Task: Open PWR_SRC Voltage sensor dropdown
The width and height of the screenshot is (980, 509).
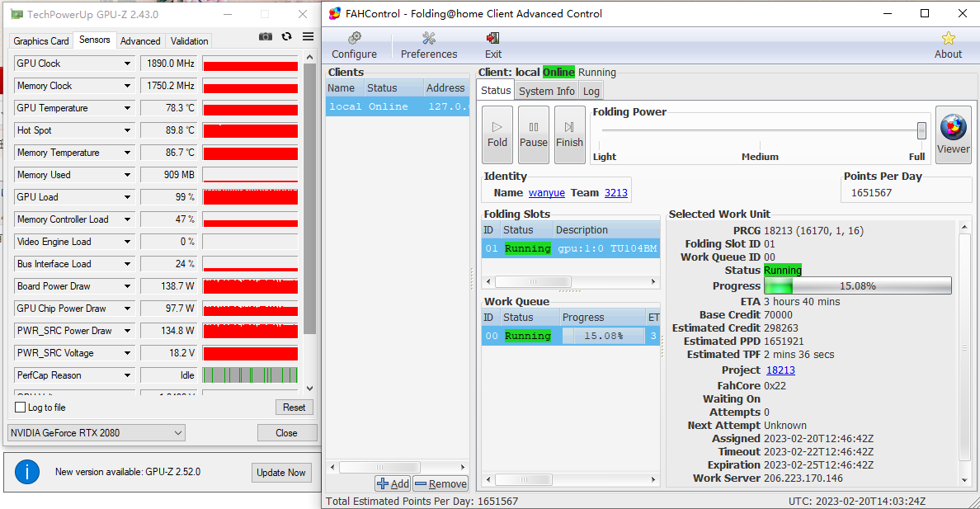Action: tap(128, 353)
